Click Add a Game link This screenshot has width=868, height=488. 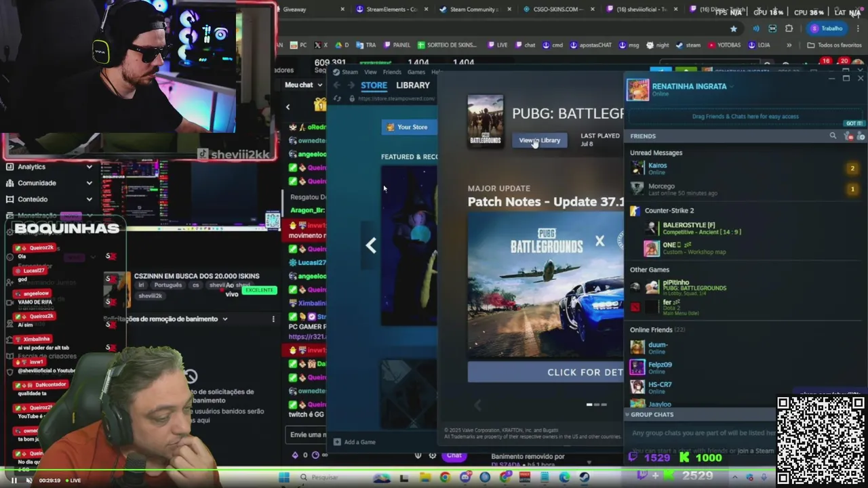355,442
